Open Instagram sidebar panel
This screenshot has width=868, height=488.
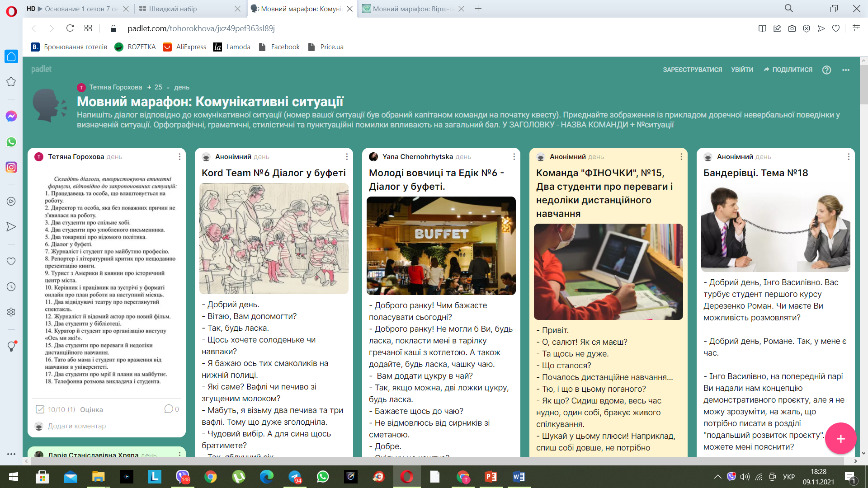[11, 167]
